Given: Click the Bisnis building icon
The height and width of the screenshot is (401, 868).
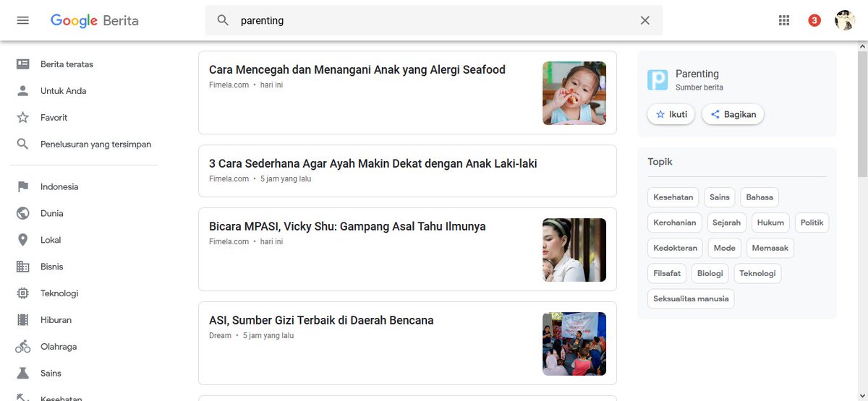Looking at the screenshot, I should click(x=23, y=267).
